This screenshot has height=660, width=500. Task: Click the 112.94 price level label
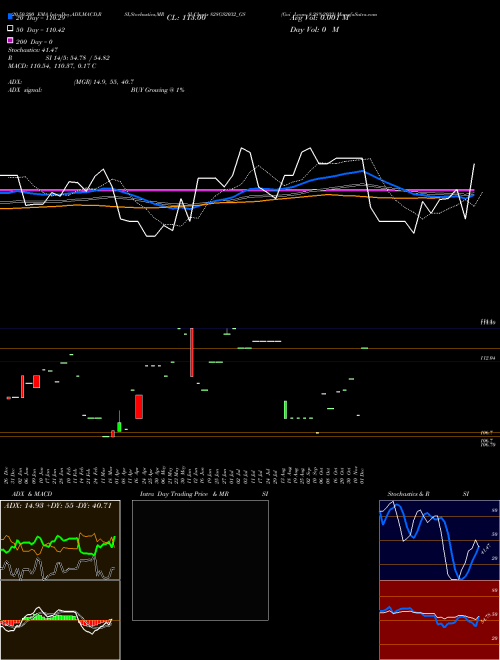(488, 358)
